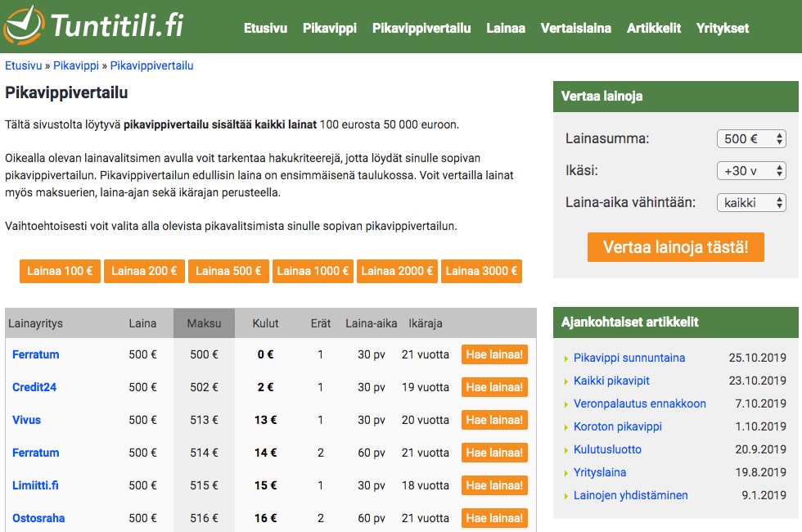Click Hae lainaa! in the 0 € Ferratum row
The width and height of the screenshot is (802, 532).
494,354
